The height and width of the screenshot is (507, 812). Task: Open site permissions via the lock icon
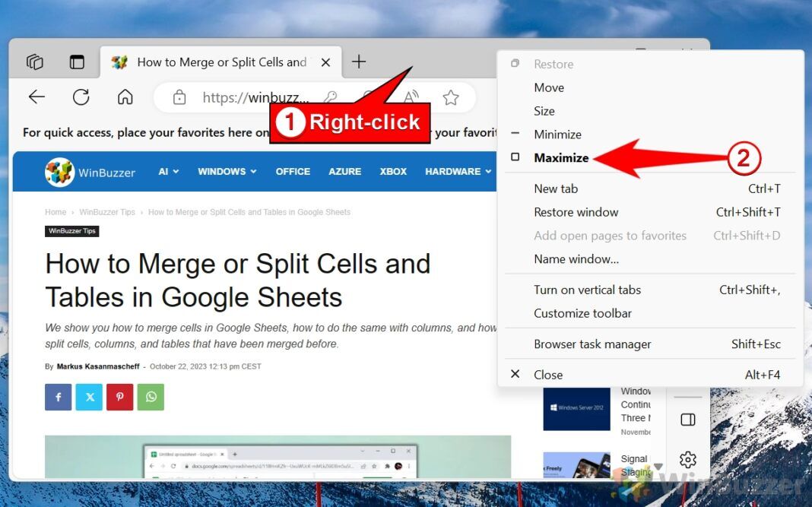tap(179, 97)
